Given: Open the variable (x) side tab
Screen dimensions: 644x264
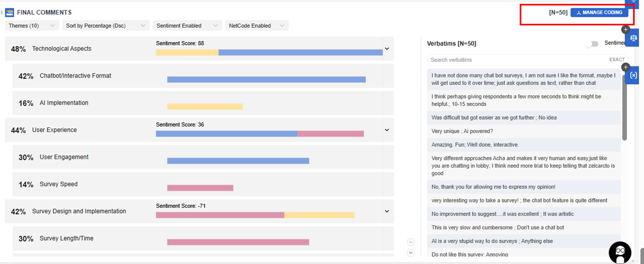Looking at the screenshot, I should click(x=633, y=75).
